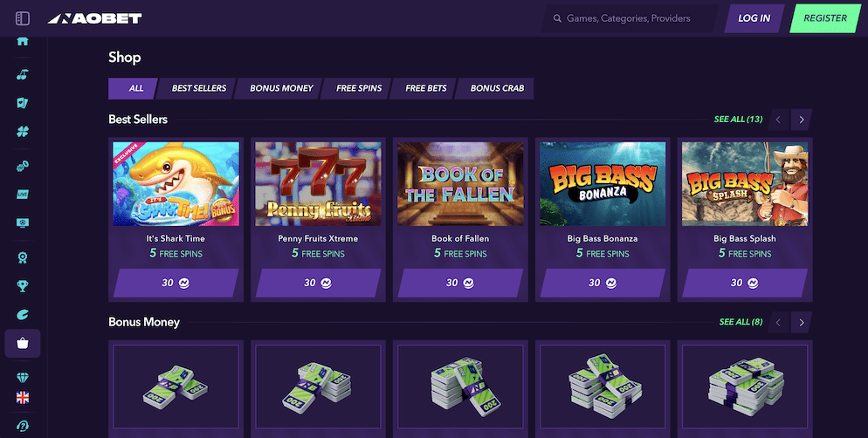Switch to the Bonus Crab tab

click(497, 88)
